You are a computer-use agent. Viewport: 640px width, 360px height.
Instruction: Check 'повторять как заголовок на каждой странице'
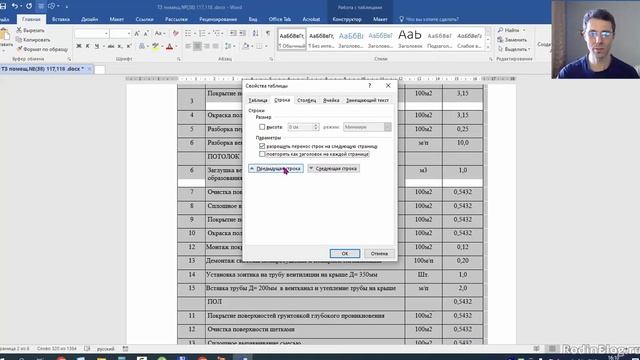pos(262,154)
